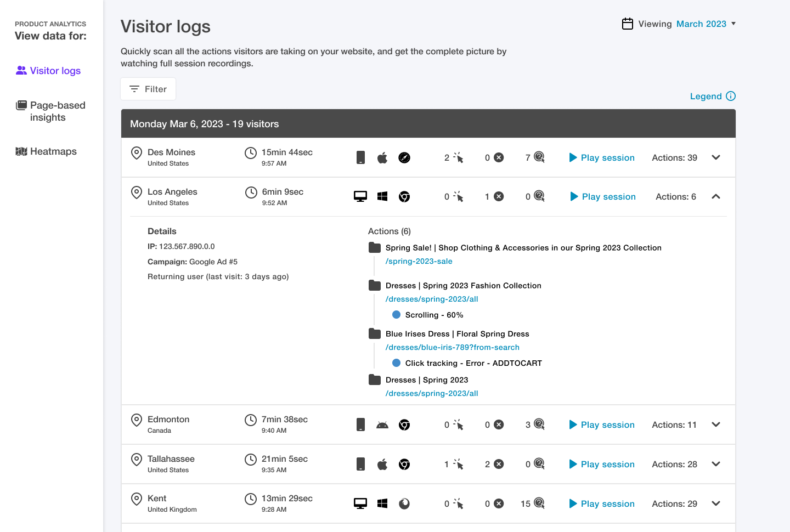Click the 21min 5sec duration text
This screenshot has height=532, width=790.
pyautogui.click(x=285, y=459)
